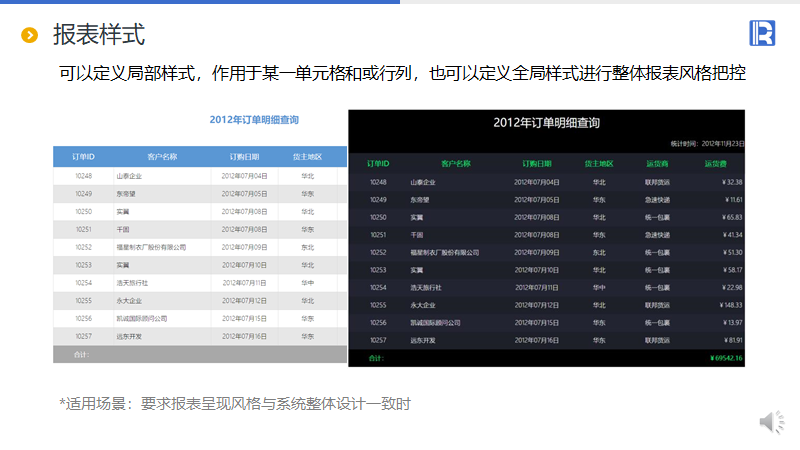Click 2012年07月09日 in the light table
This screenshot has width=800, height=450.
click(x=244, y=247)
